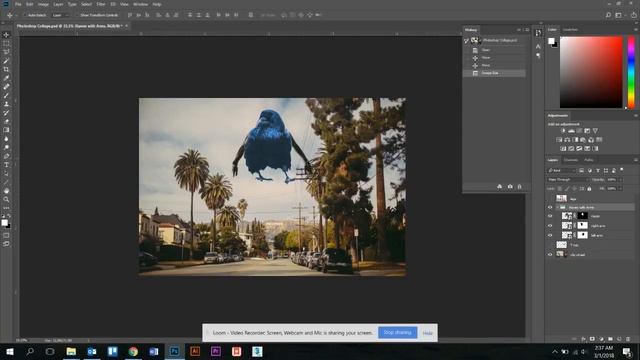The width and height of the screenshot is (640, 360).
Task: Create a new layer in Layers panel
Action: pos(619,339)
